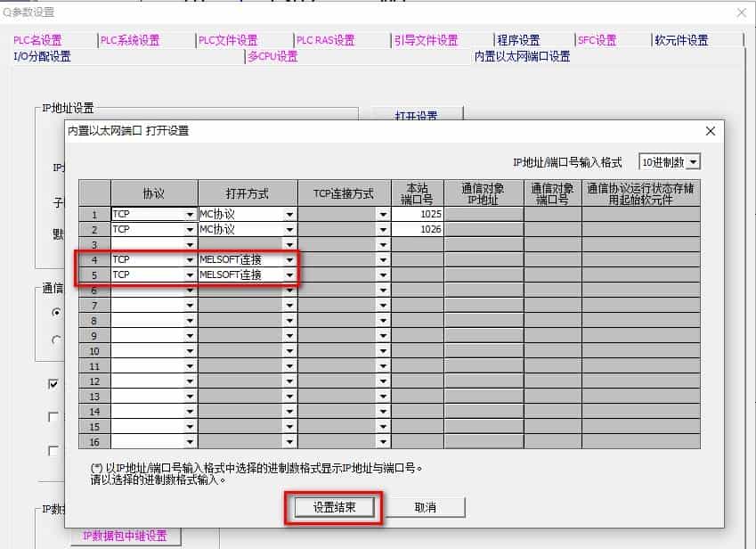Click the 设置结束 button

point(333,507)
